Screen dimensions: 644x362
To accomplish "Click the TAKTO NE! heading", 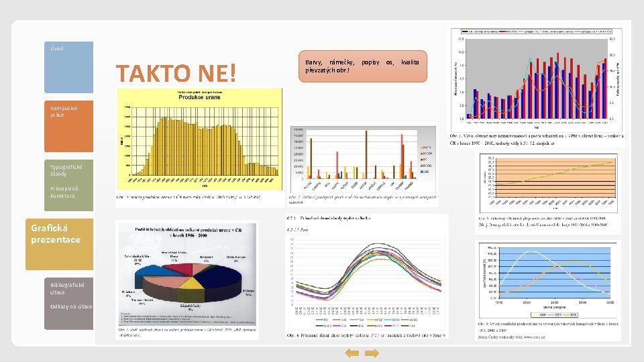I will [x=176, y=73].
